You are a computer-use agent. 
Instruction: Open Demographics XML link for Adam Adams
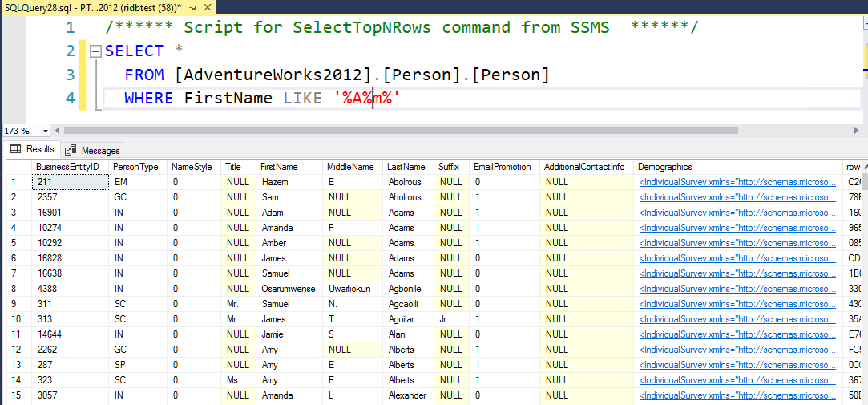click(738, 213)
